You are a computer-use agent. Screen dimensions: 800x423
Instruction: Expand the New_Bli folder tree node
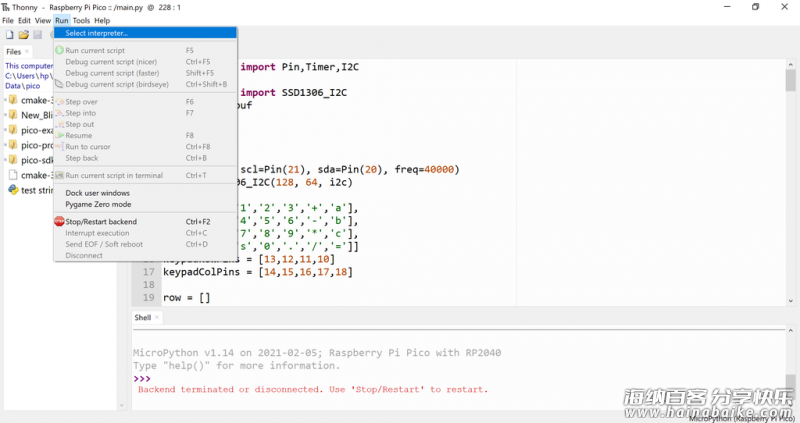click(x=6, y=115)
